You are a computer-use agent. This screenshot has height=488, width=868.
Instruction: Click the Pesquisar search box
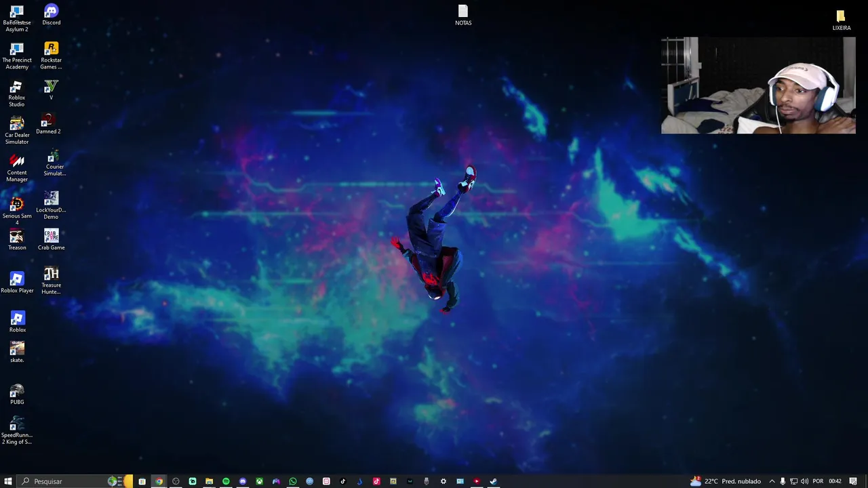point(75,481)
